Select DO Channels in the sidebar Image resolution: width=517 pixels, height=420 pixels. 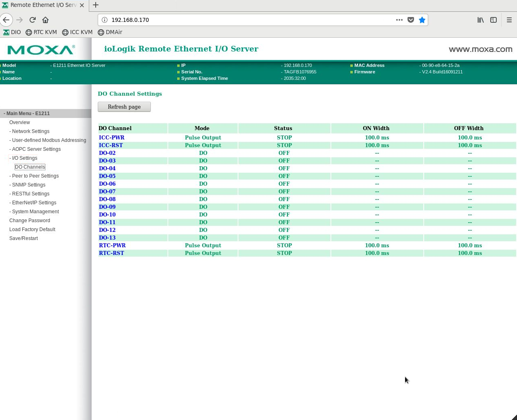click(x=30, y=167)
